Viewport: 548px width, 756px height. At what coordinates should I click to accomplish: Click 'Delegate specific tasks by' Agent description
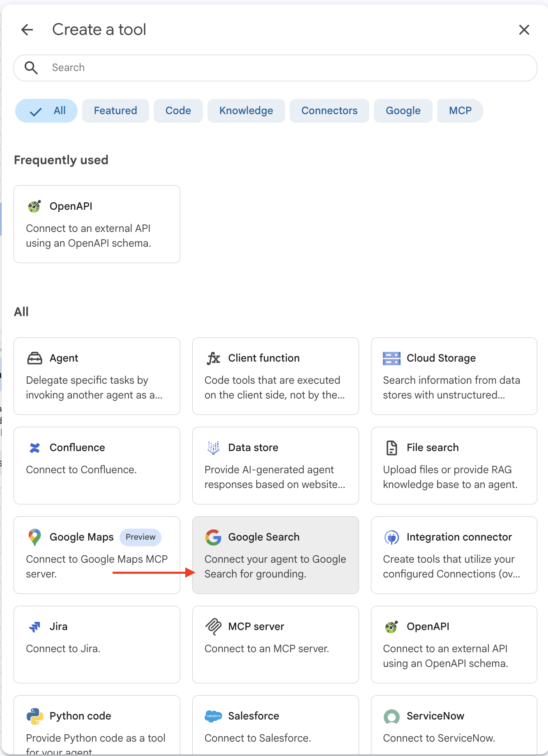click(87, 380)
